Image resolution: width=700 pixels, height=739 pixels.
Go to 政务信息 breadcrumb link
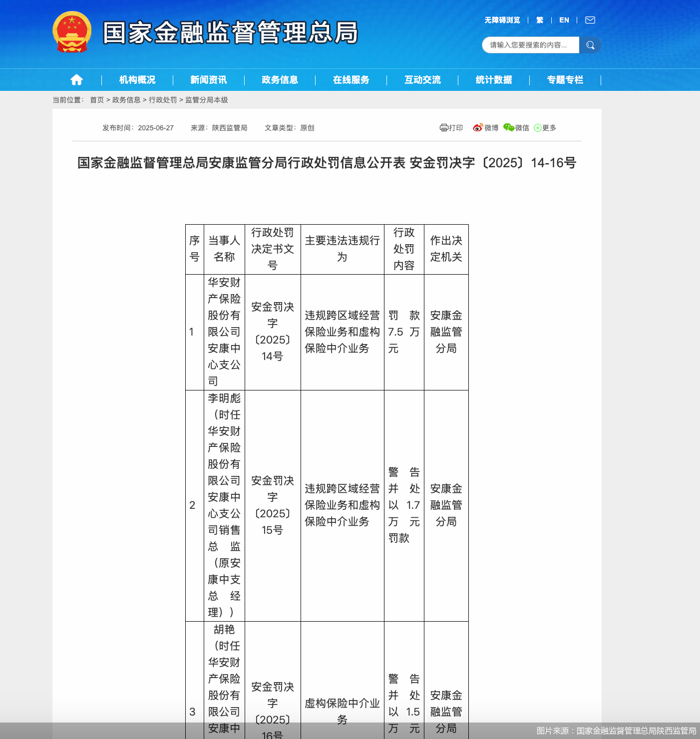click(126, 100)
